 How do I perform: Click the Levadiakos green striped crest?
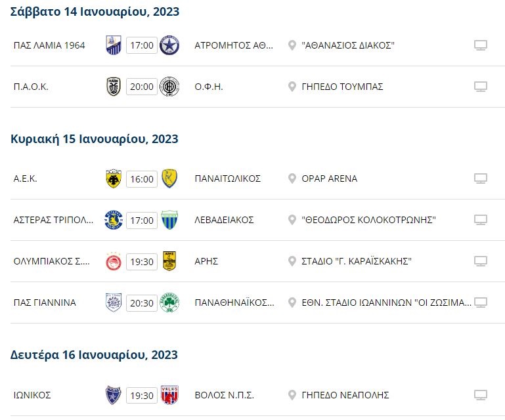169,220
